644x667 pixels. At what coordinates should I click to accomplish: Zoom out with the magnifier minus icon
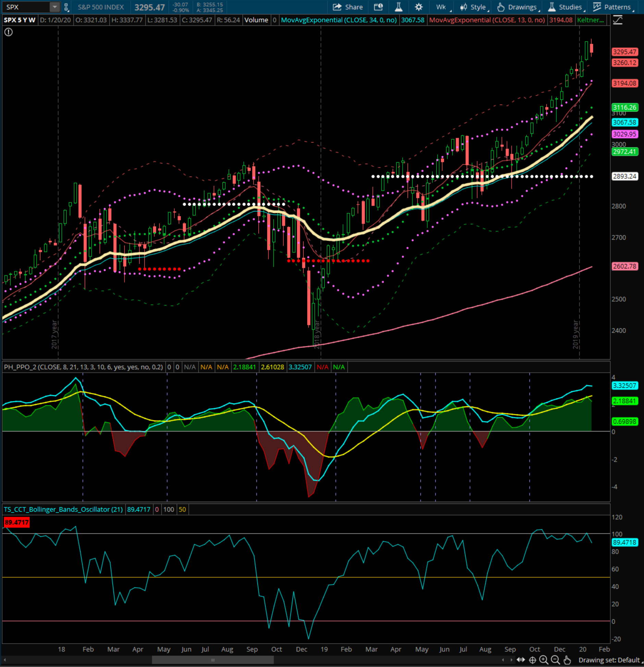(555, 660)
